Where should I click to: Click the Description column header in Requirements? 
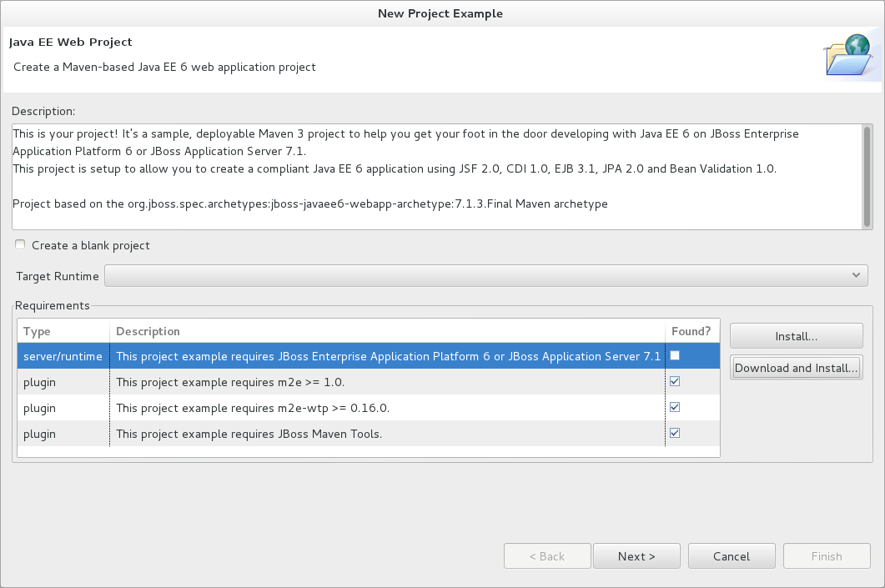click(x=387, y=331)
